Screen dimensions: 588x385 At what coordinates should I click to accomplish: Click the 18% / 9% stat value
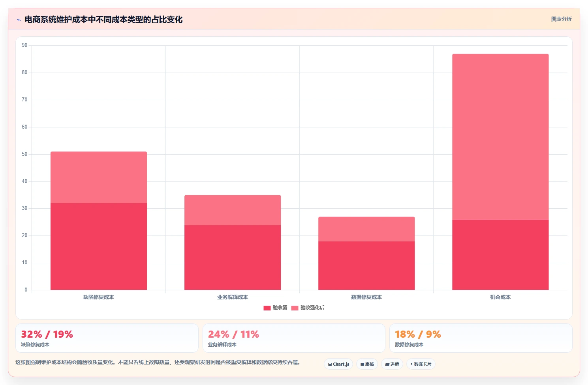pos(418,335)
